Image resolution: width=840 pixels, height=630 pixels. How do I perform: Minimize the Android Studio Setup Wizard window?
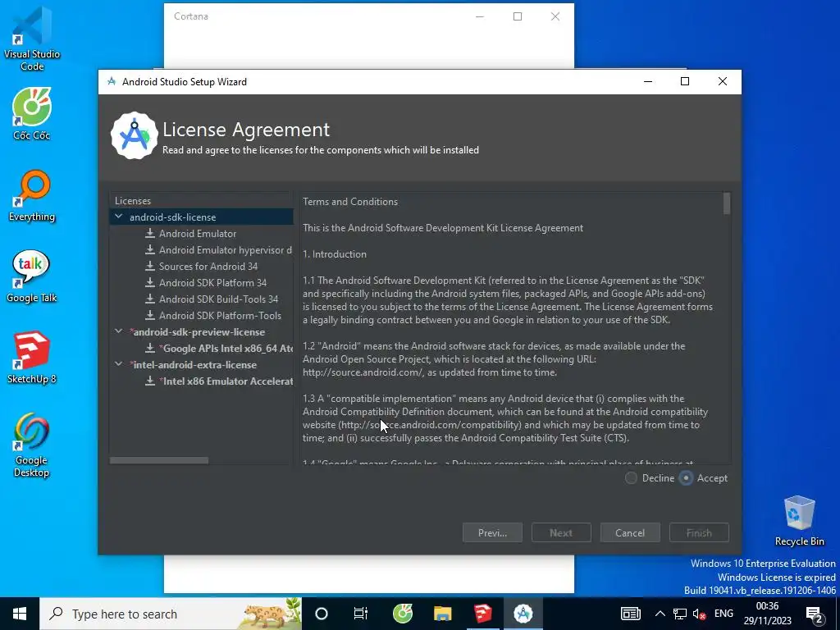click(x=648, y=81)
